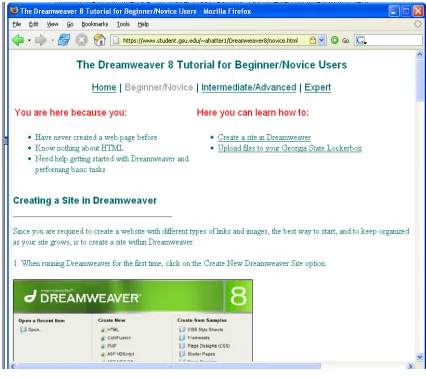This screenshot has width=426, height=377.
Task: Minimize the Firefox window
Action: 394,11
